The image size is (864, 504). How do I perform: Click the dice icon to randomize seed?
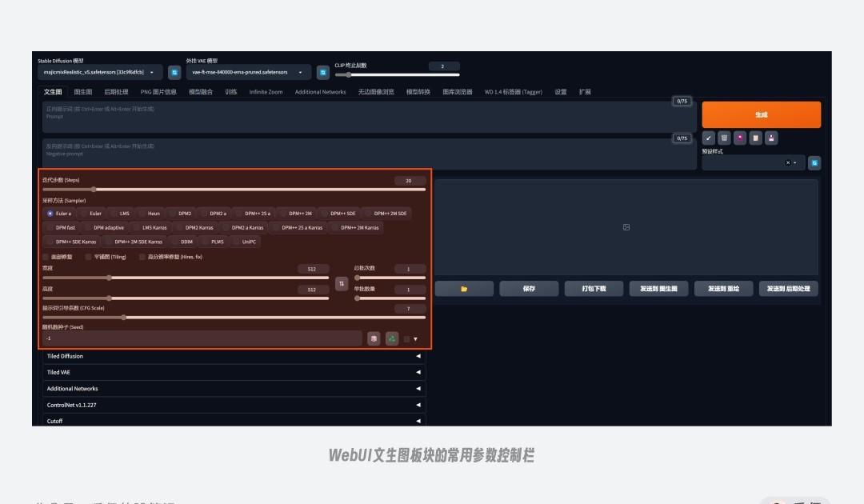click(374, 338)
